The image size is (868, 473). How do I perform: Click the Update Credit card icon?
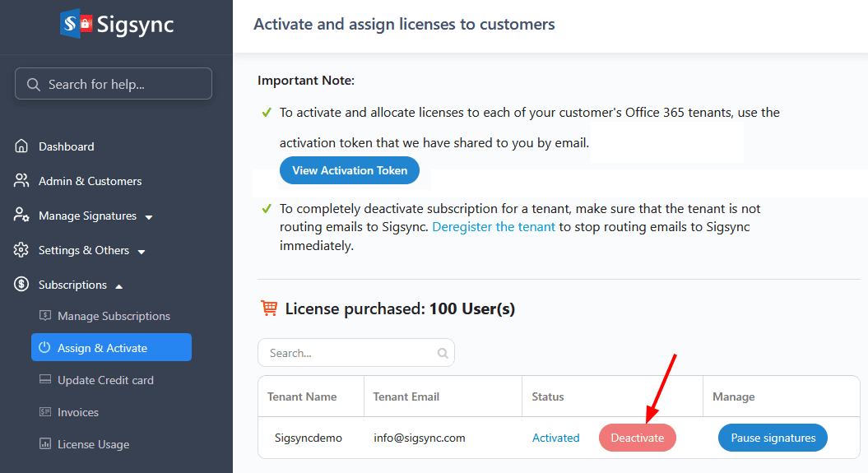pyautogui.click(x=45, y=379)
